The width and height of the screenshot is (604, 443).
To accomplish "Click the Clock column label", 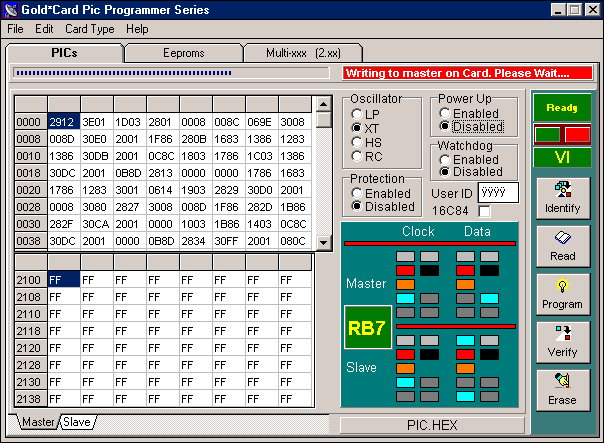I will pyautogui.click(x=418, y=231).
